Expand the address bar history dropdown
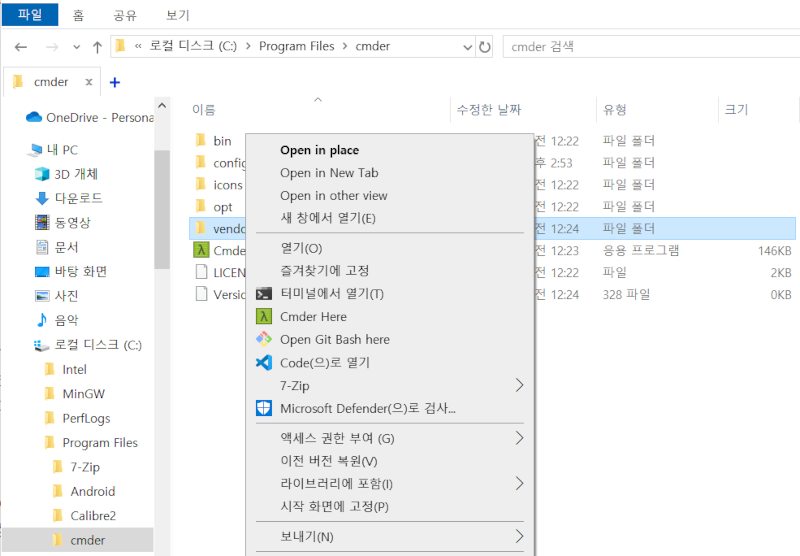 (x=467, y=47)
